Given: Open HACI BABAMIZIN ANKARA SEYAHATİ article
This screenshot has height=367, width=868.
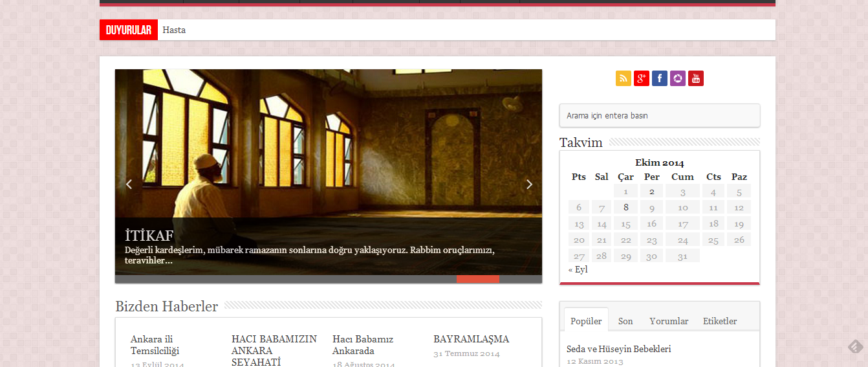Looking at the screenshot, I should pos(274,351).
